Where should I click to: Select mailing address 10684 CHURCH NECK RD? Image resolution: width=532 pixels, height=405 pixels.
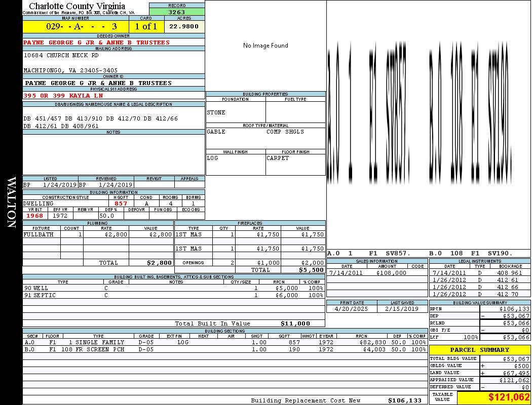61,55
